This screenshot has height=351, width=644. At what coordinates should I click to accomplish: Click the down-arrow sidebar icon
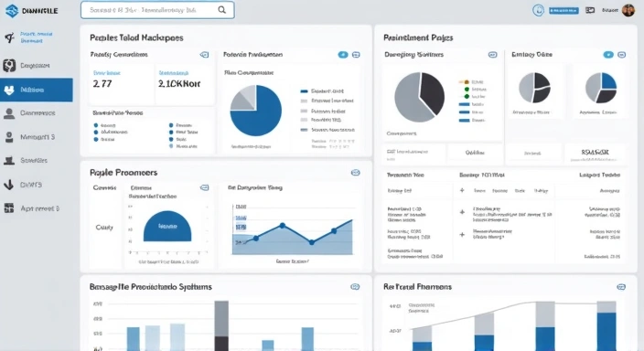pos(9,185)
